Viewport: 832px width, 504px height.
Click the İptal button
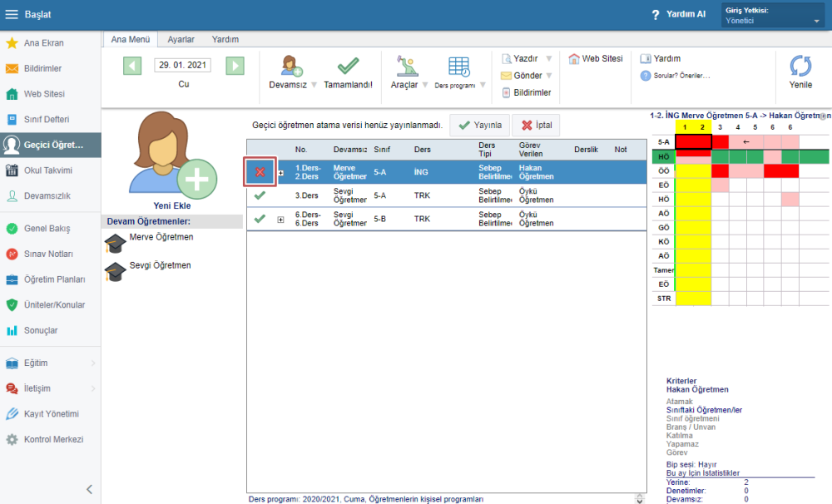click(x=535, y=126)
